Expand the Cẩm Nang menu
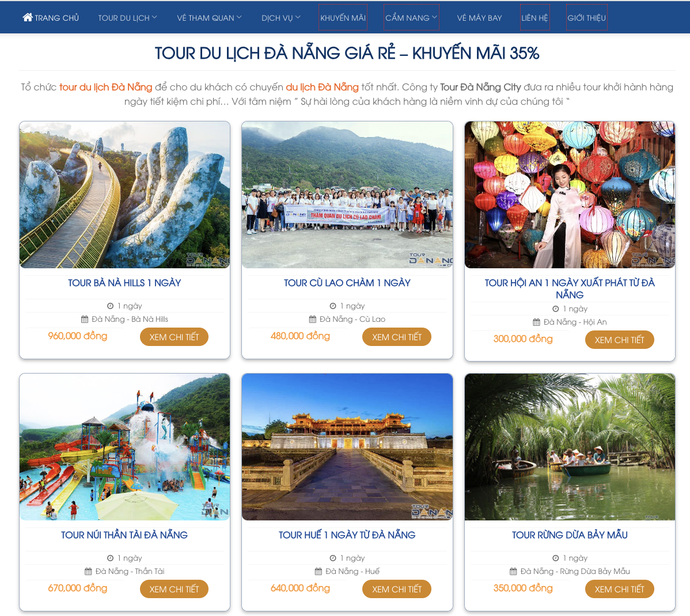Image resolution: width=690 pixels, height=616 pixels. pyautogui.click(x=411, y=18)
